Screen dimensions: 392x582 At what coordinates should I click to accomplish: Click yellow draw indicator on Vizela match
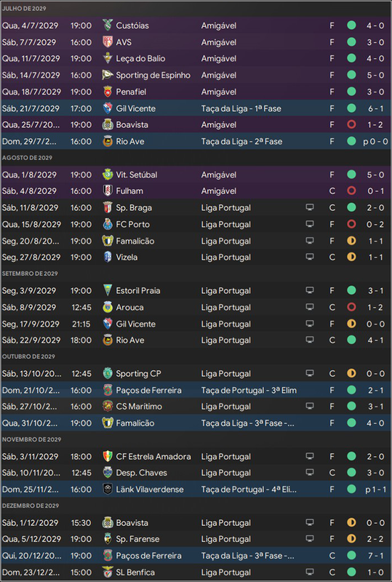[351, 257]
